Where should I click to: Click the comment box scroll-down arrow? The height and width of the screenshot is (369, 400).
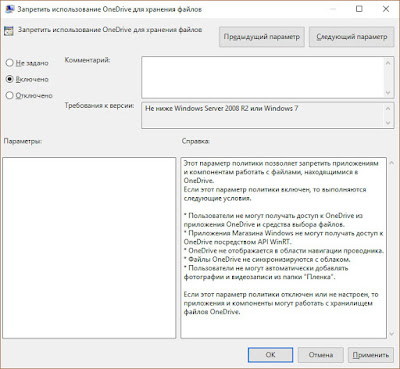[x=388, y=93]
